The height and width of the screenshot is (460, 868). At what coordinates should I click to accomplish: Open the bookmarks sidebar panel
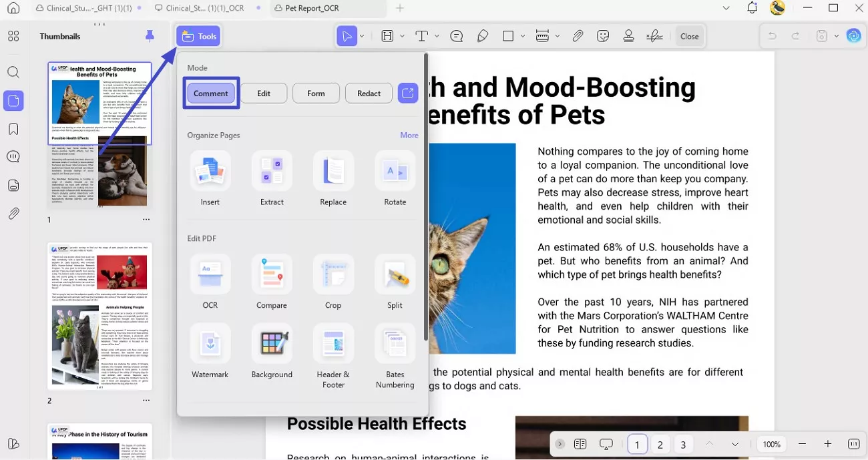click(13, 129)
